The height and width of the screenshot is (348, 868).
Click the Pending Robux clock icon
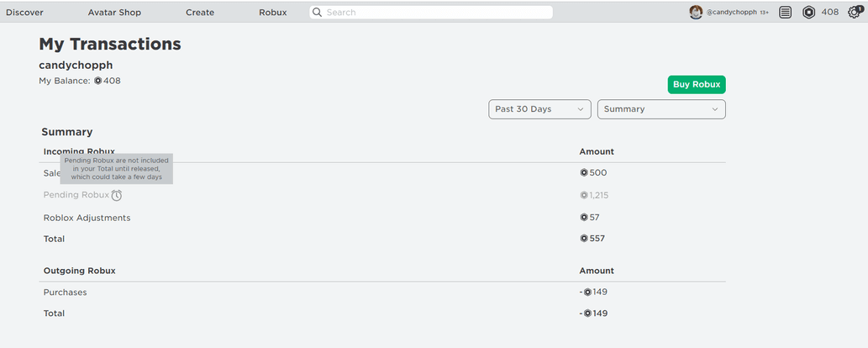[117, 195]
